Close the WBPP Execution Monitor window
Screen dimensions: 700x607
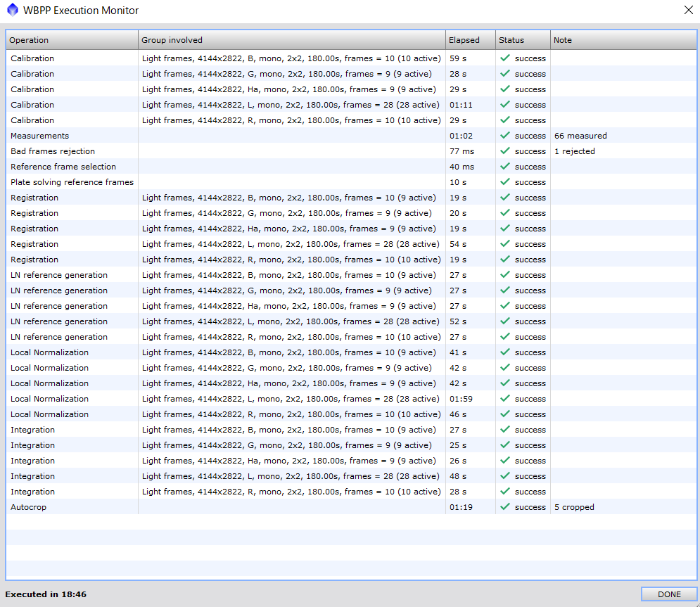[689, 10]
